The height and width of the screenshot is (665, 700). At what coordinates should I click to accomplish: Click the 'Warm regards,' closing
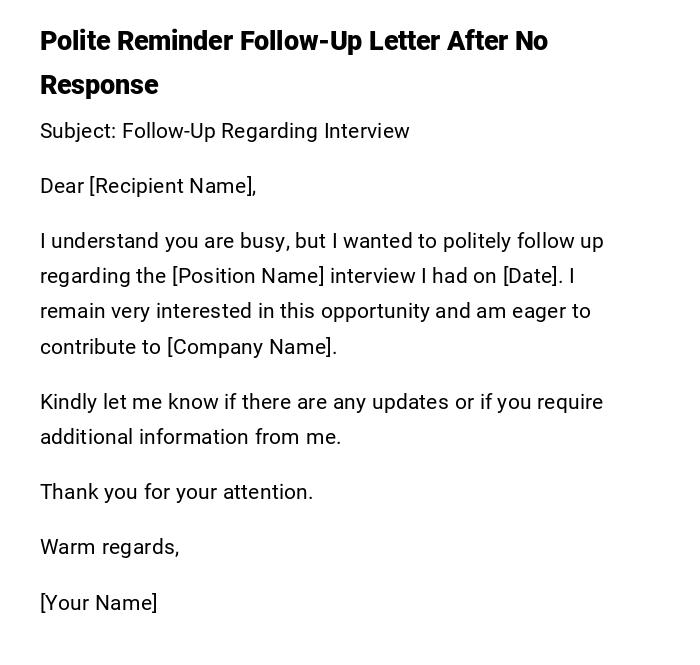point(109,547)
